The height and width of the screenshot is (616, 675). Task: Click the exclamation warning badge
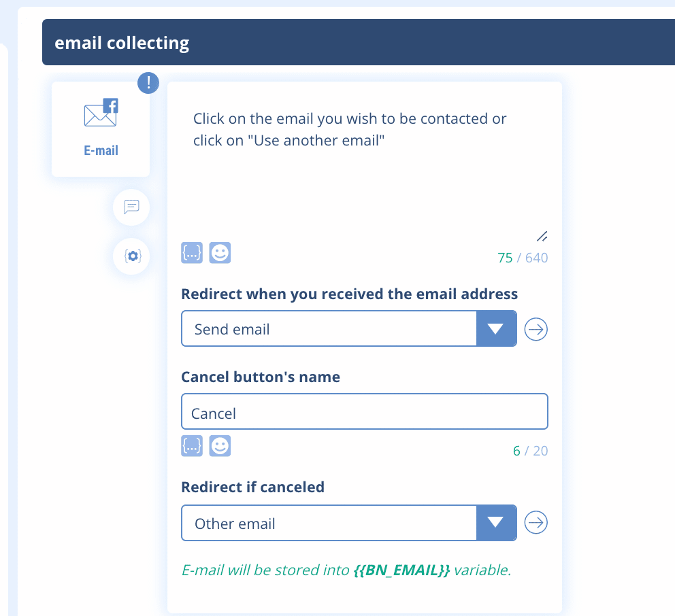148,84
